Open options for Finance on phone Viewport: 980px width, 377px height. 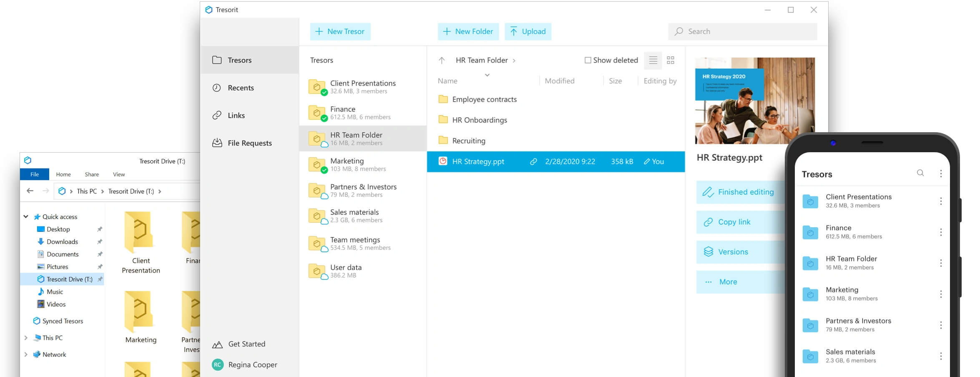click(x=941, y=232)
